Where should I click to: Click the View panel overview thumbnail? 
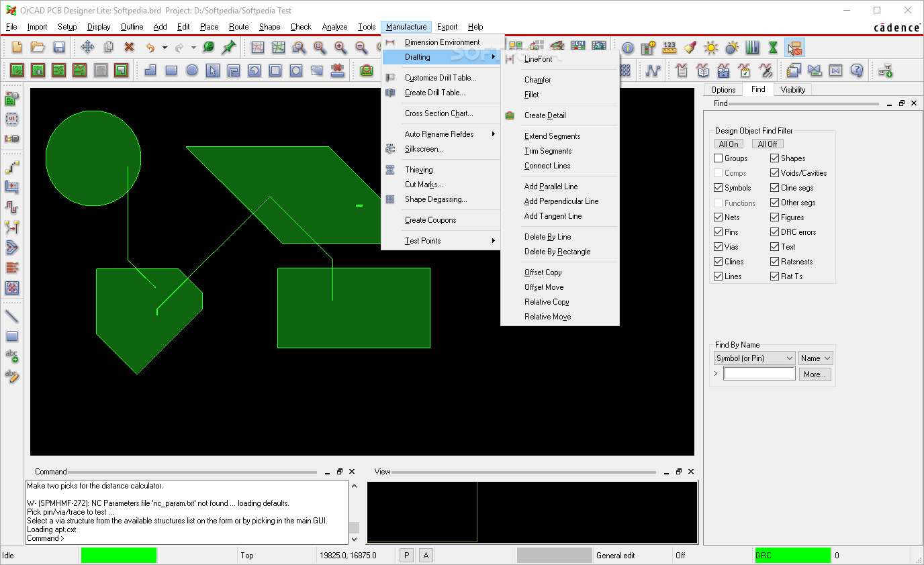tap(533, 512)
